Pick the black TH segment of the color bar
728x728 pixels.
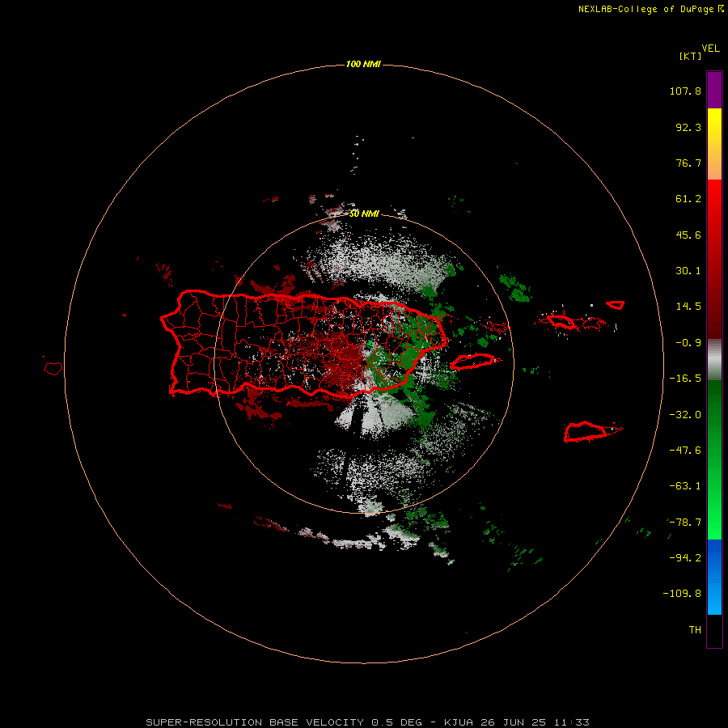(714, 630)
